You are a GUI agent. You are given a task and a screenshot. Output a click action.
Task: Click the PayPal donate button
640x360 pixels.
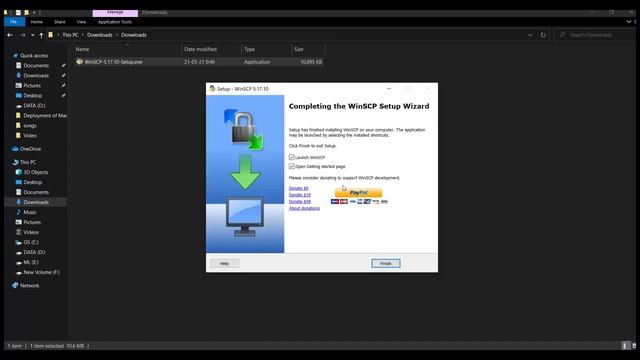358,192
